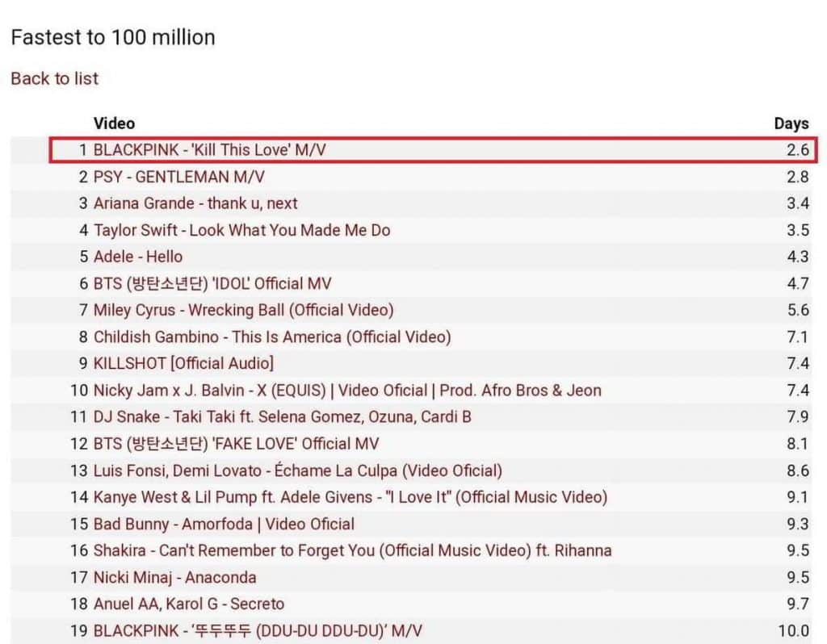Select Bad Bunny - Amorfoda video link

pos(224,524)
